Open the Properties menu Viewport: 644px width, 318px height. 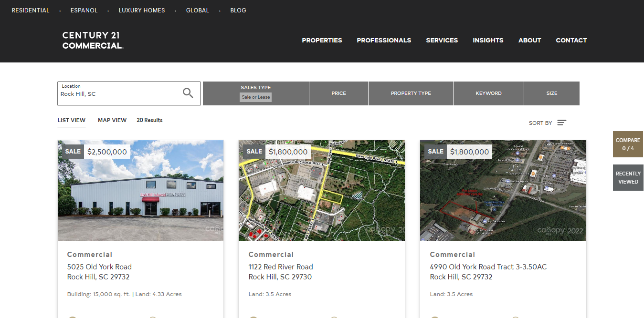point(322,41)
